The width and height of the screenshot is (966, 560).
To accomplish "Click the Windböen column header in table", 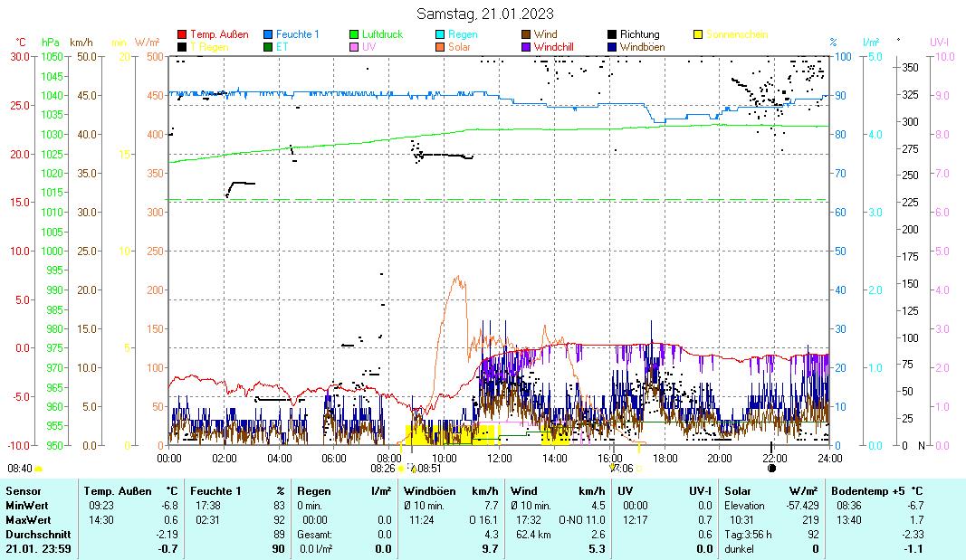I will click(x=430, y=490).
